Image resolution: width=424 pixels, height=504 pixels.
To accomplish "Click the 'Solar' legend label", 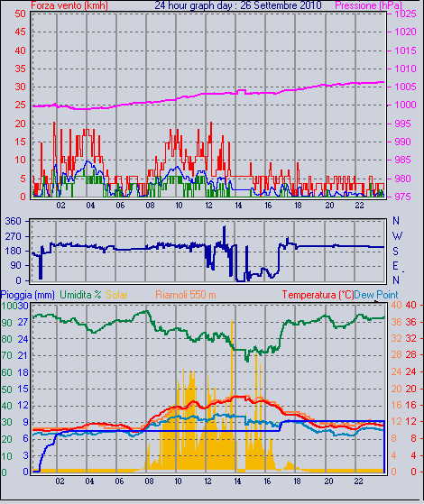I will 116,295.
